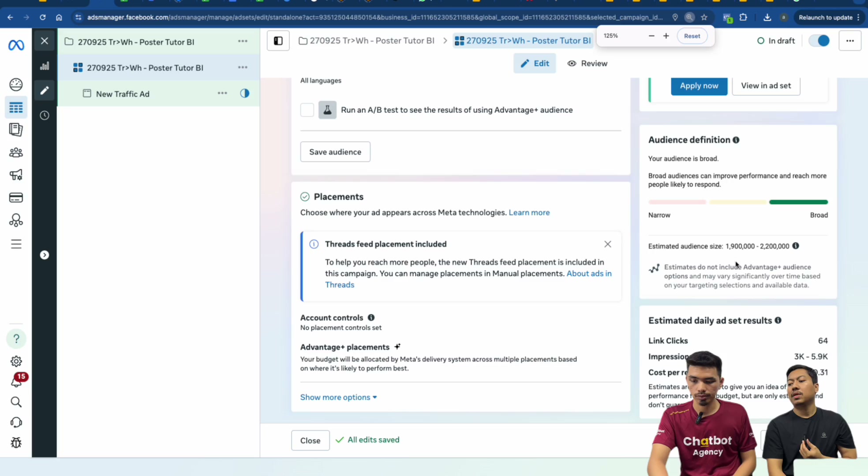Click the Save audience button

click(335, 152)
